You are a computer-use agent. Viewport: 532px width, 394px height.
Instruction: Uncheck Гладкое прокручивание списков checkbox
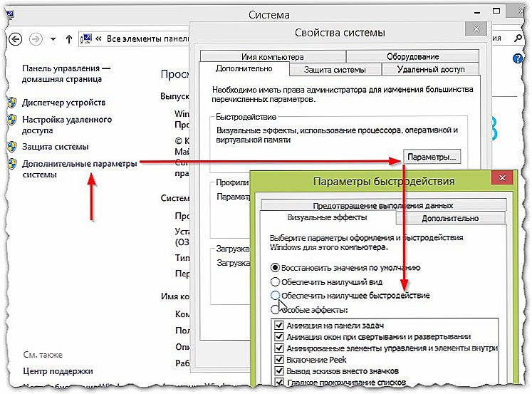tap(279, 382)
